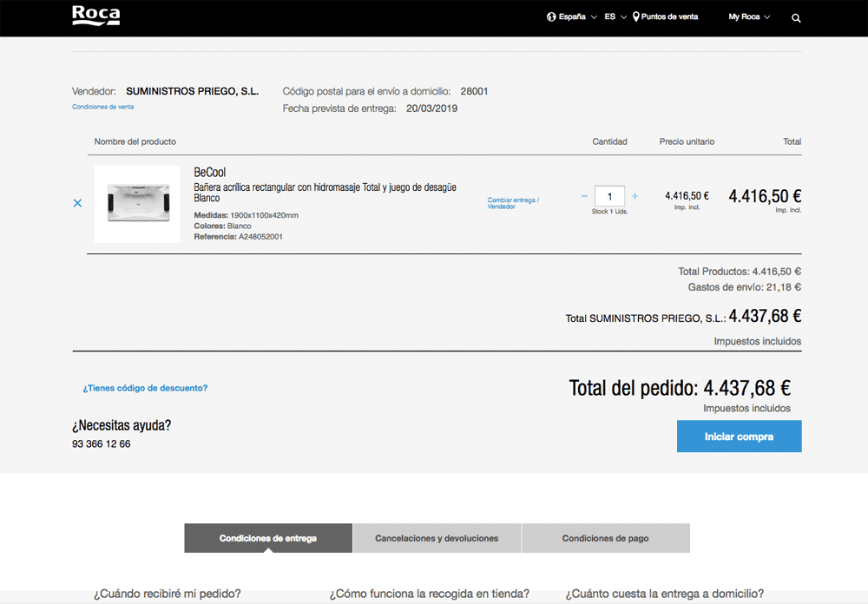This screenshot has width=868, height=604.
Task: Click ¿Cuánto cuesta la entrega a domicilio? heading
Action: tap(665, 594)
